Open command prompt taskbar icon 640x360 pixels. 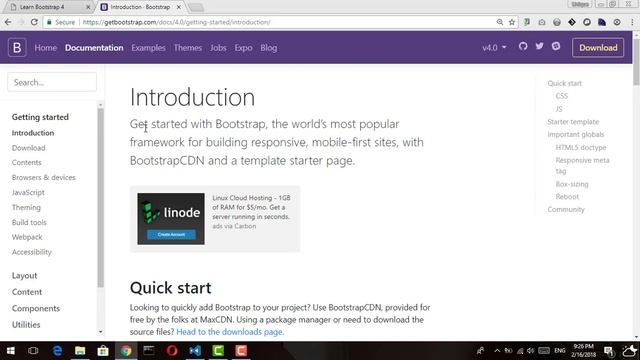(x=149, y=351)
